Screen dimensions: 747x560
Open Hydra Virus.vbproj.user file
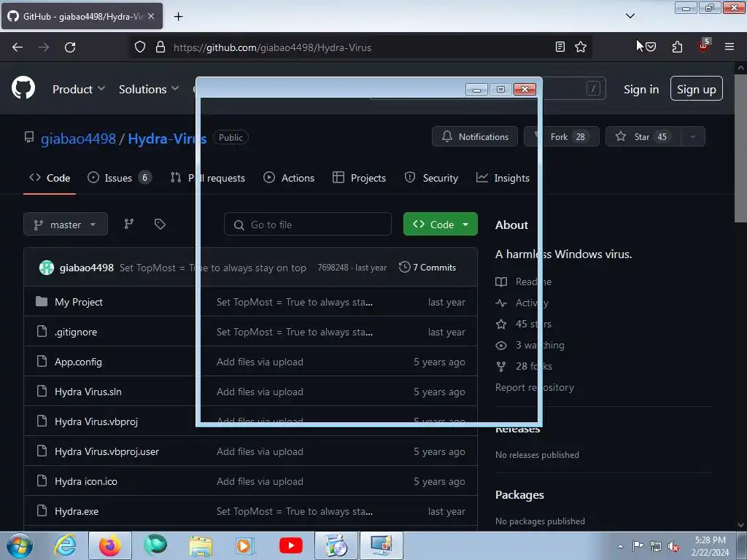pos(107,451)
